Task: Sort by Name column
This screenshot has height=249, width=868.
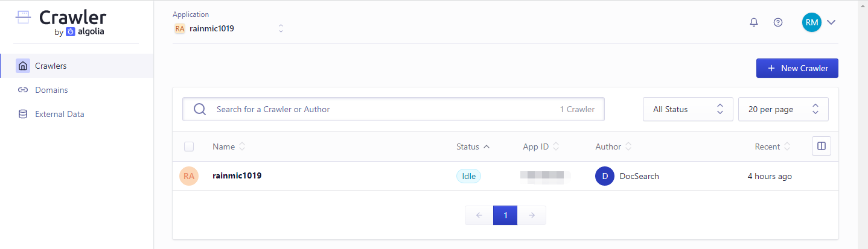Action: (x=229, y=147)
